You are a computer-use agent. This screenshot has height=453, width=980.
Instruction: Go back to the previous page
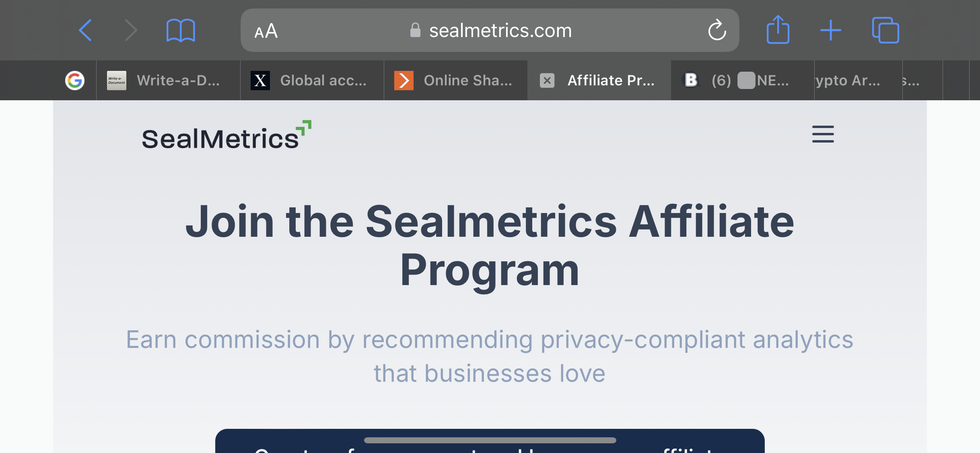(85, 30)
